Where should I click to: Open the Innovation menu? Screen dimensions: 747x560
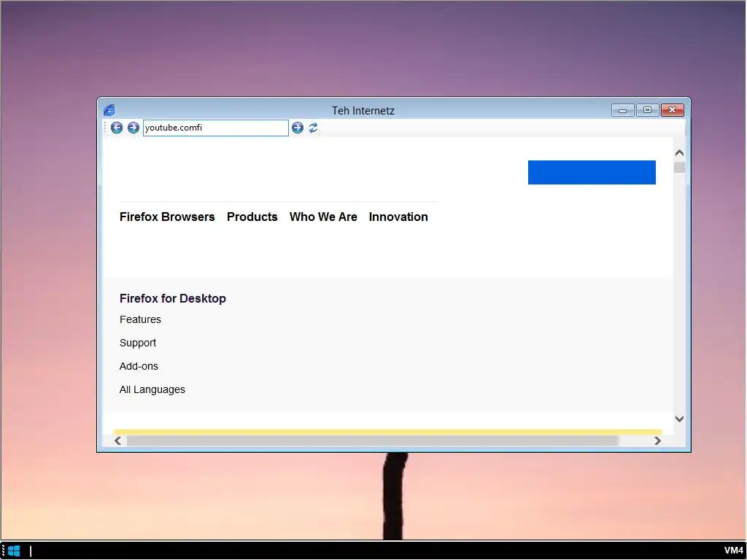tap(398, 217)
